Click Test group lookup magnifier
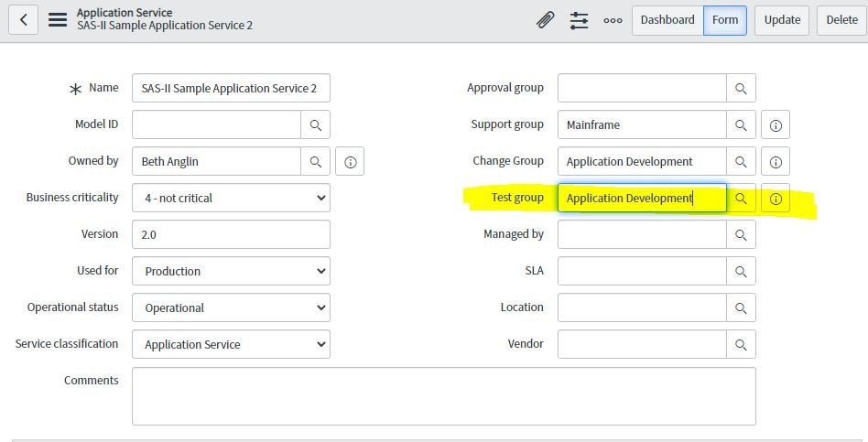 click(x=741, y=199)
